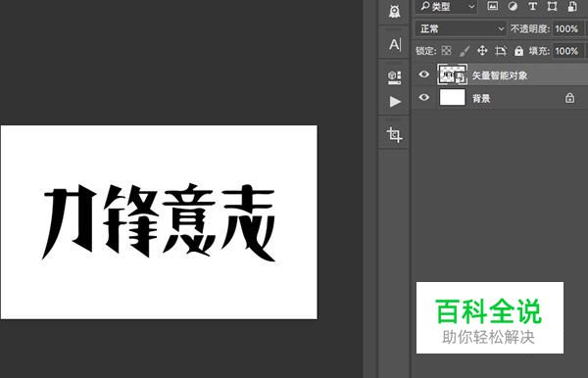Toggle the artboard nesting lock icon
588x378 pixels.
pos(501,51)
